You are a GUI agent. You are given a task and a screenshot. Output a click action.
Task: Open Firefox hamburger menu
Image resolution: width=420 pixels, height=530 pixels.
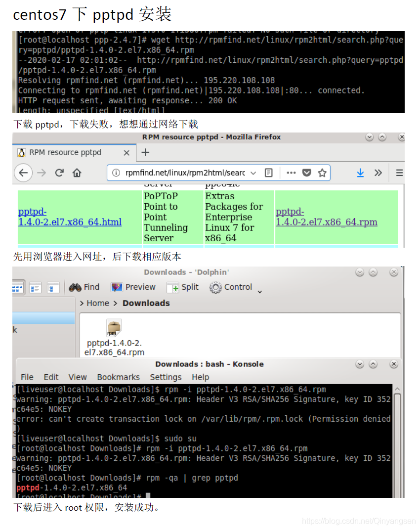(399, 173)
